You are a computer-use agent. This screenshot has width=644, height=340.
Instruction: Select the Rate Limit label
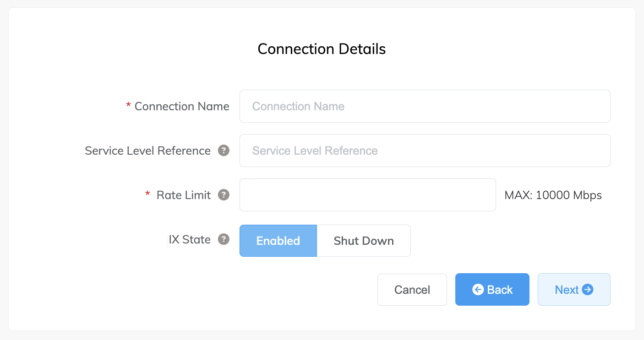(x=184, y=195)
